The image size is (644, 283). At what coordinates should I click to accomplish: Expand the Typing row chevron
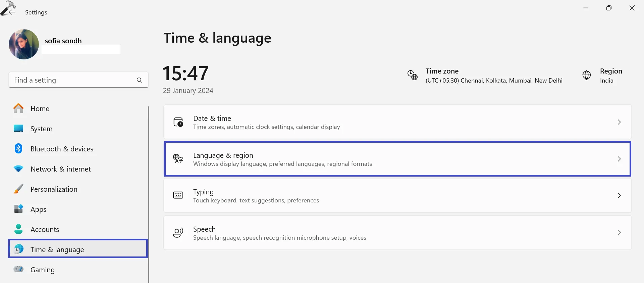coord(619,196)
